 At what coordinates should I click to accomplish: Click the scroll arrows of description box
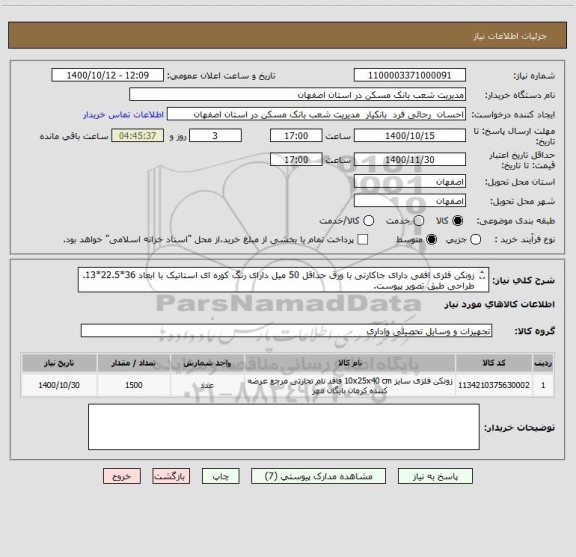482,275
